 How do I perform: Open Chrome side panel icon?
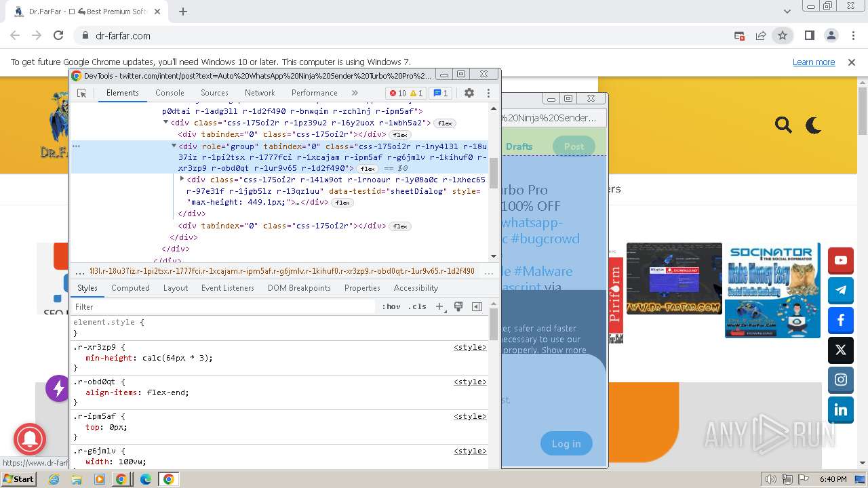[809, 35]
